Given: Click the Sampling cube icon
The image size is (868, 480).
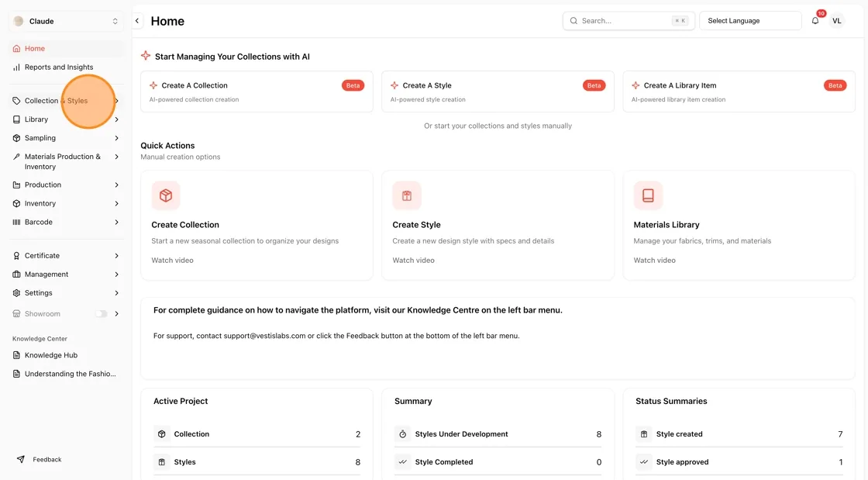Looking at the screenshot, I should pos(16,138).
